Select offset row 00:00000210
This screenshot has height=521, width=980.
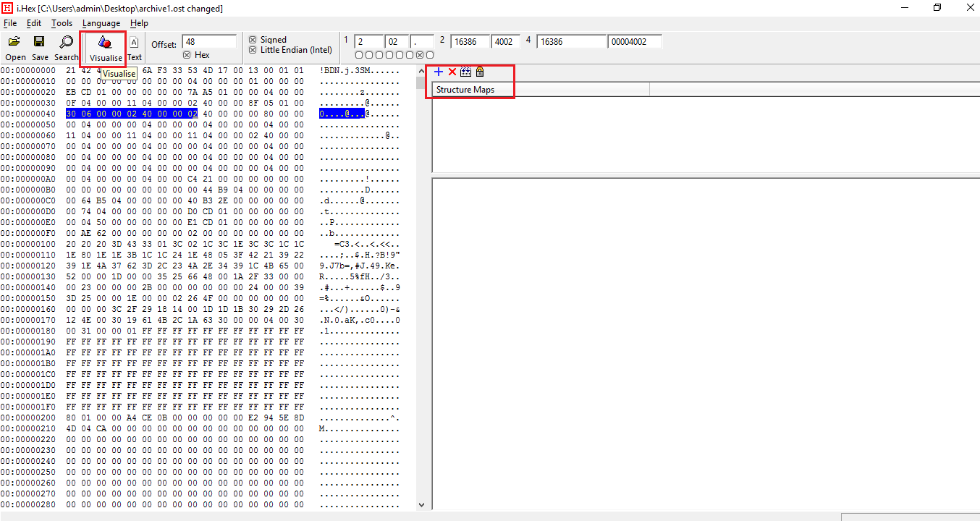[x=28, y=428]
